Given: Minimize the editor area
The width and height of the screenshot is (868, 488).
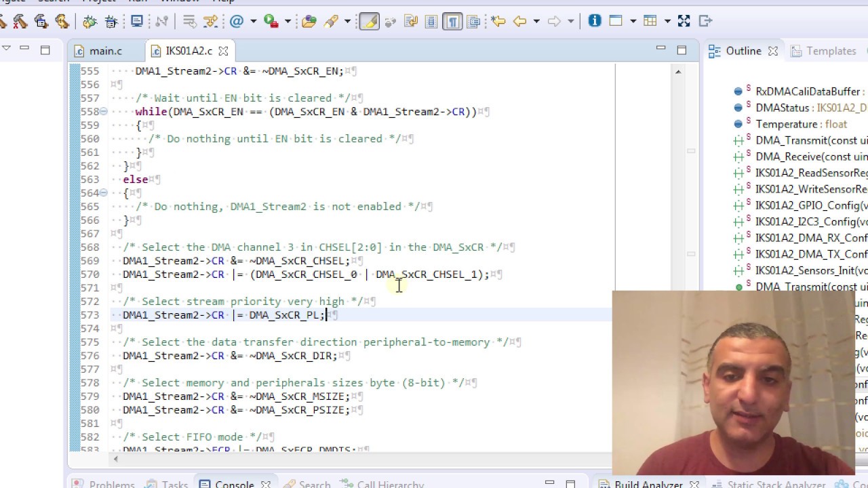Looking at the screenshot, I should click(660, 49).
